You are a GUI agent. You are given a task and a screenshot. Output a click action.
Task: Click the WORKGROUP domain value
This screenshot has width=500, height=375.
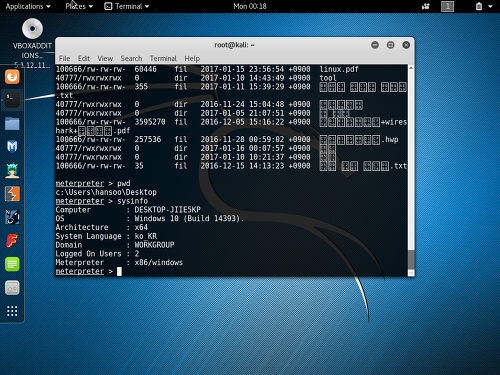pos(154,245)
